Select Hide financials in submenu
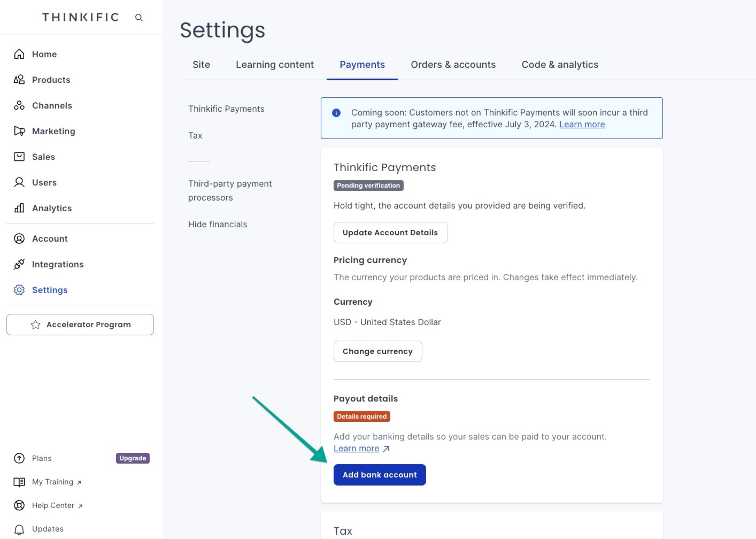This screenshot has height=539, width=756. pyautogui.click(x=218, y=224)
